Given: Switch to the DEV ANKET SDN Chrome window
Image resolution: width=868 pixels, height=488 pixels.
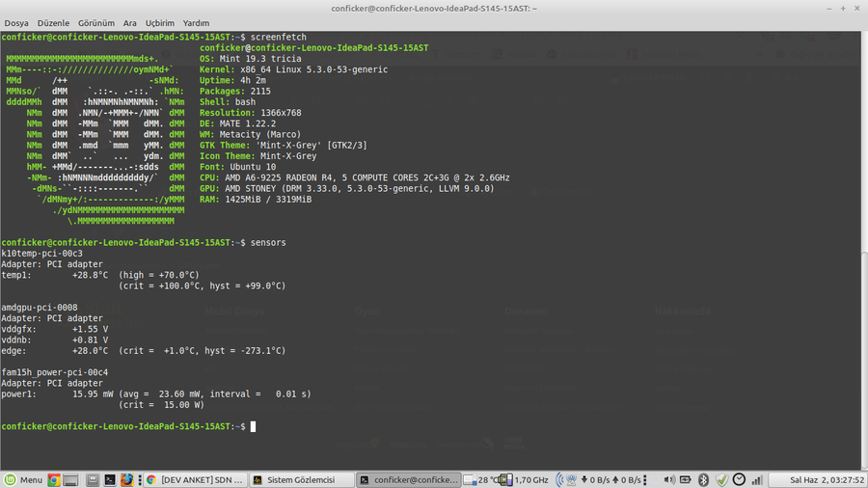Looking at the screenshot, I should point(195,479).
